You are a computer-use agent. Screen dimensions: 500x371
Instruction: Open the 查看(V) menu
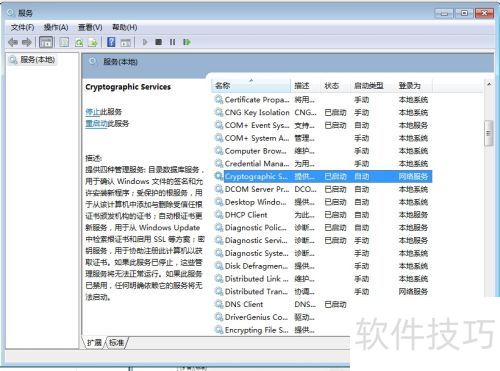[x=90, y=27]
